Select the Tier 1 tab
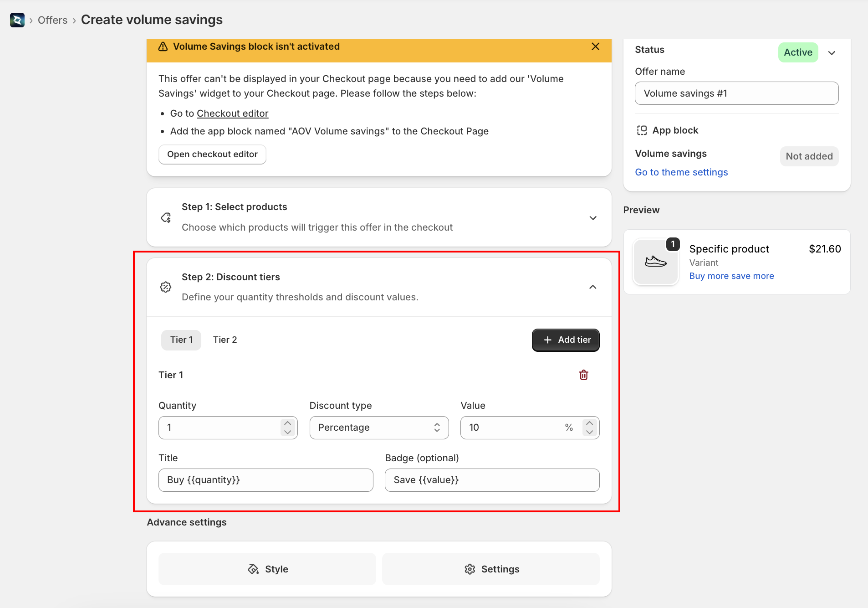This screenshot has width=868, height=608. point(181,340)
